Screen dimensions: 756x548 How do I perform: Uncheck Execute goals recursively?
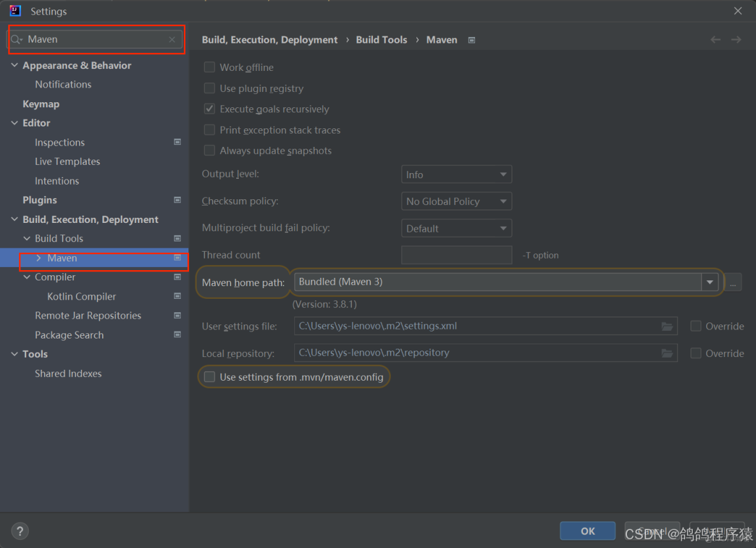point(209,109)
